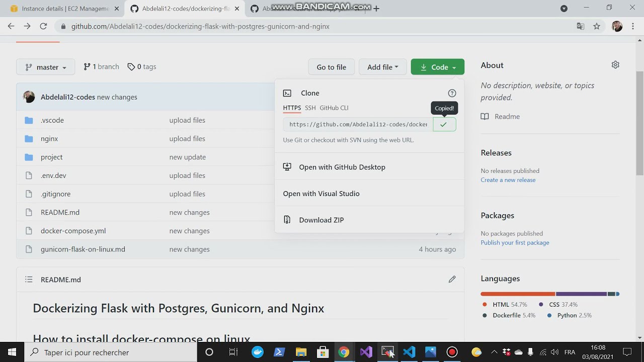Click the Python 2.5% language entry
This screenshot has height=362, width=644.
(x=570, y=315)
